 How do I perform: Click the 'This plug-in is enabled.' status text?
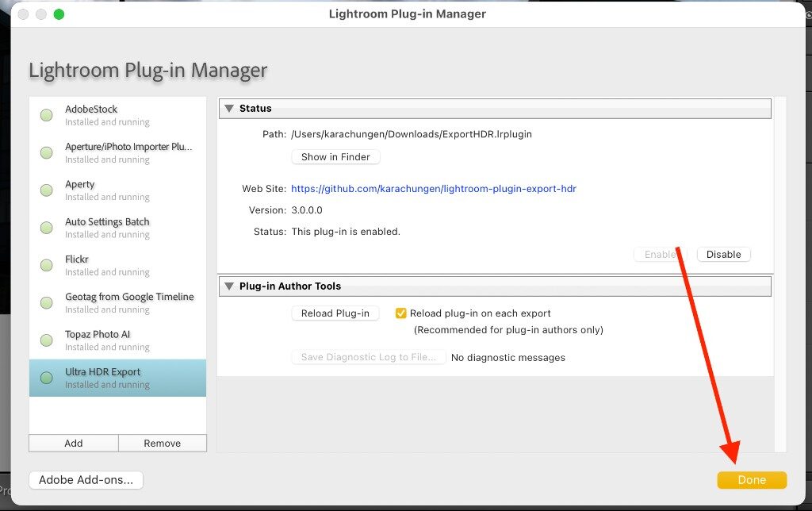pos(346,232)
